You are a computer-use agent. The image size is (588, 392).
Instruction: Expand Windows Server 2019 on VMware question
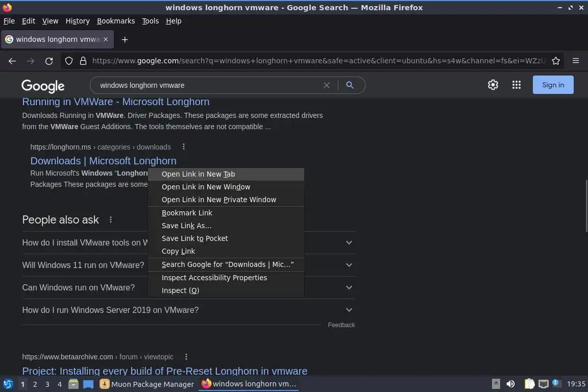189,310
